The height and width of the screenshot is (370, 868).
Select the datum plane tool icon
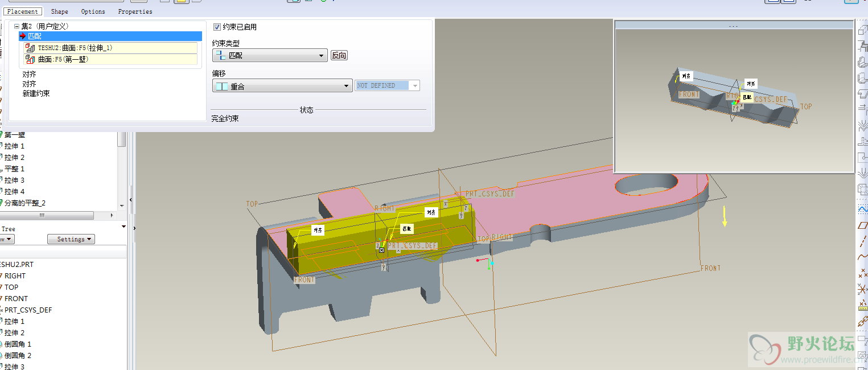pos(862,226)
